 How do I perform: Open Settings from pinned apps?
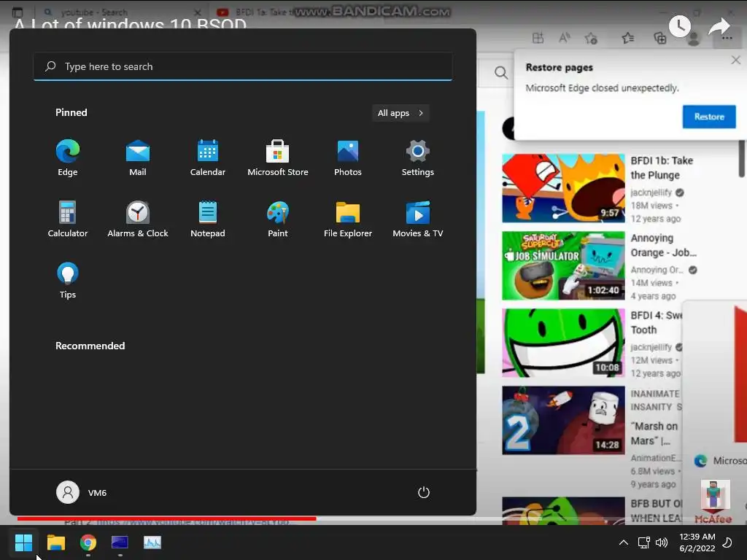[x=418, y=157]
